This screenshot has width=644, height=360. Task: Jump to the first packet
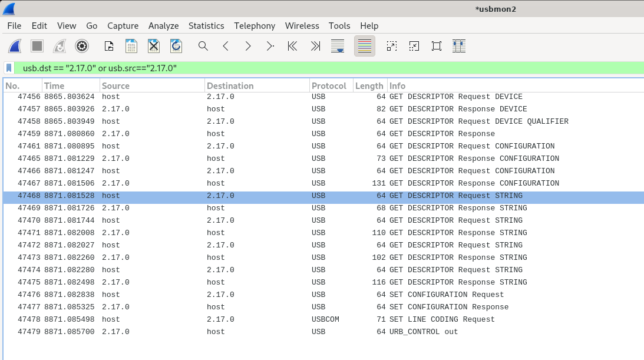pos(292,46)
